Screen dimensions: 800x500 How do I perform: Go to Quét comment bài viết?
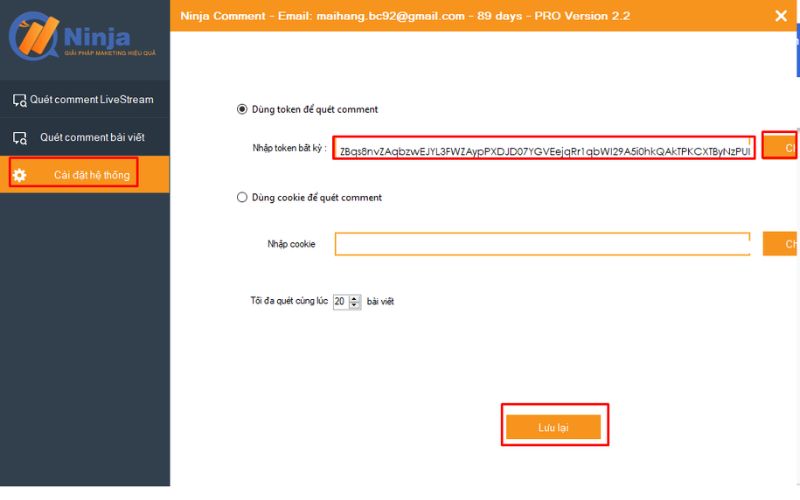click(99, 137)
